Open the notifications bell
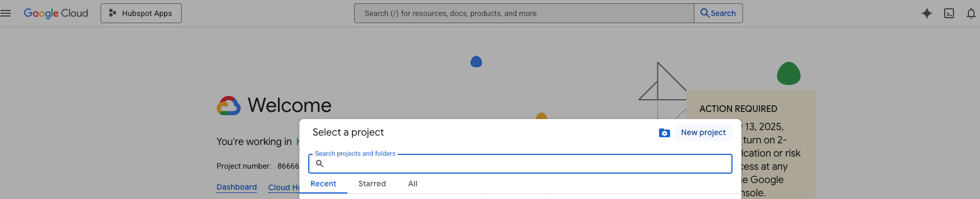Screen dimensions: 980x199 [x=971, y=13]
